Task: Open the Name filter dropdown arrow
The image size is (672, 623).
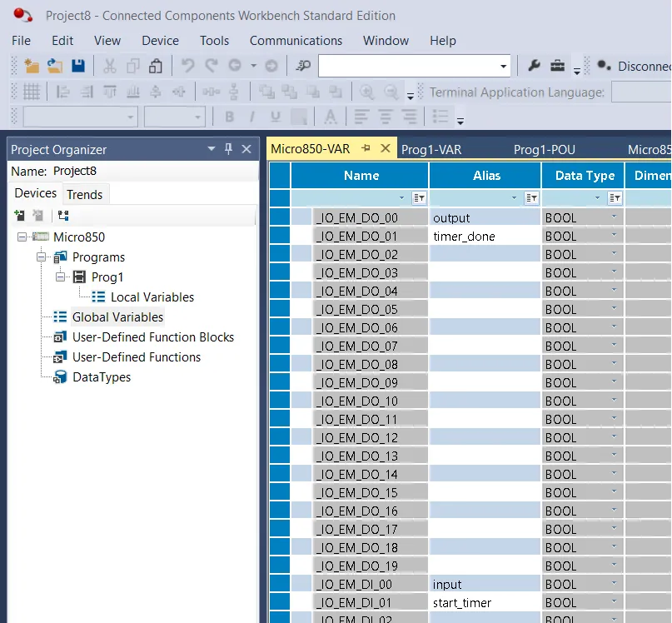Action: pos(401,198)
